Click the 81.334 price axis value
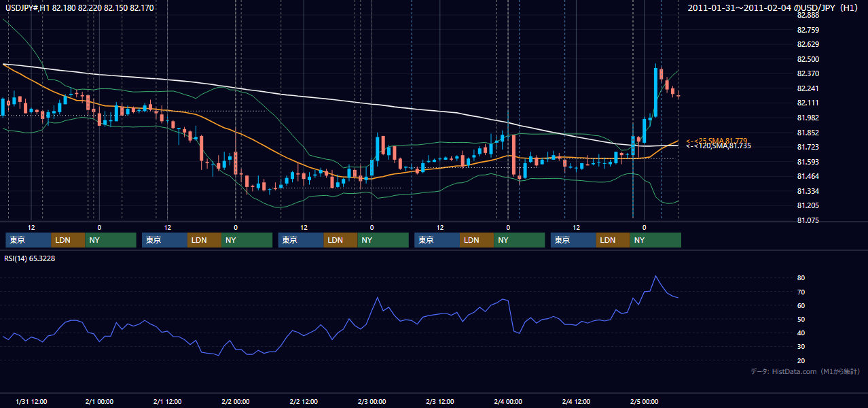This screenshot has width=868, height=408. tap(808, 191)
